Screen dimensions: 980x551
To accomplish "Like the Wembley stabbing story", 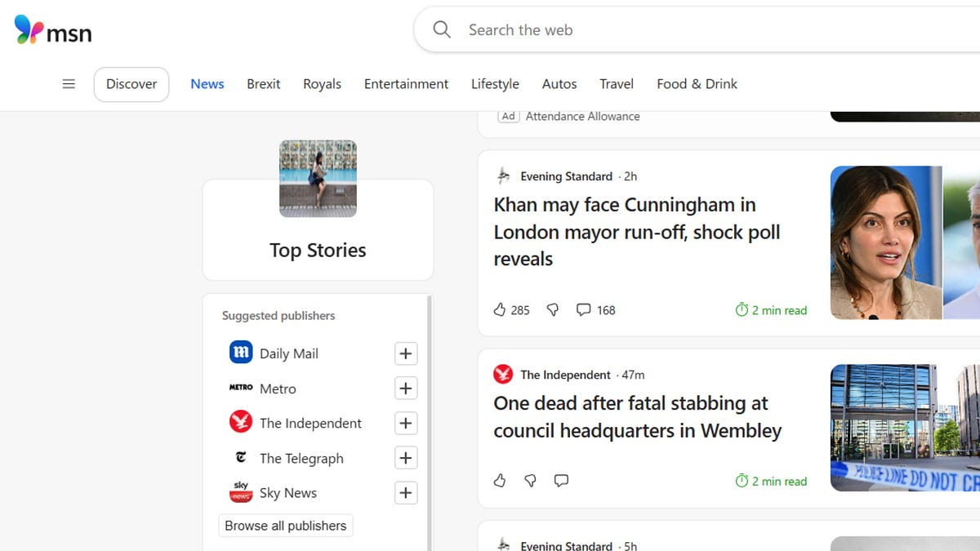I will click(x=500, y=481).
